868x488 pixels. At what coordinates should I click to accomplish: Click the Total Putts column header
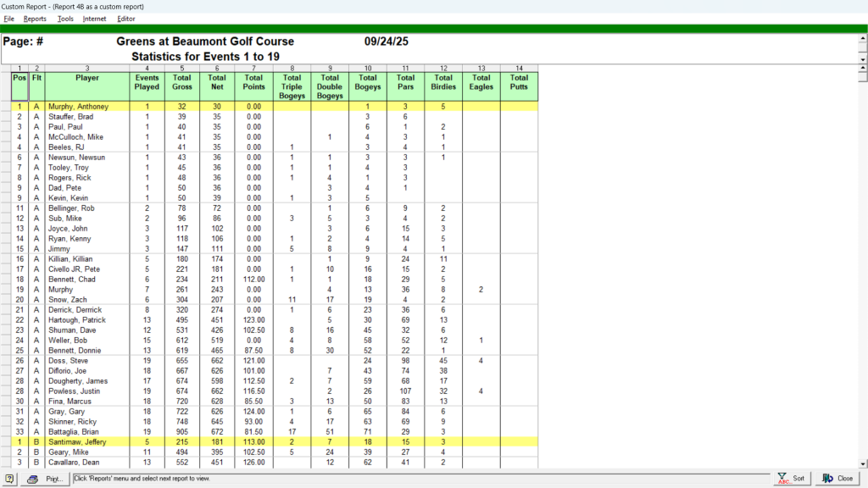(x=519, y=83)
